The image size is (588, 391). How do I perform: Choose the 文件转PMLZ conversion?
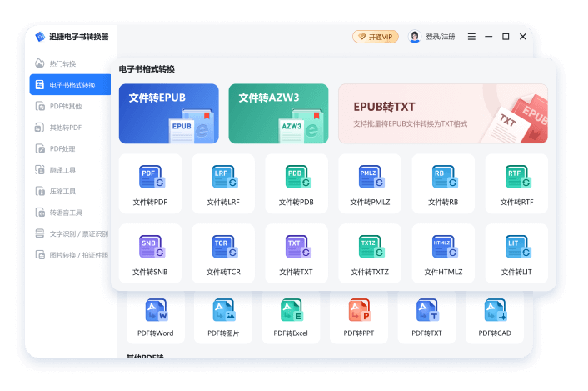click(370, 184)
